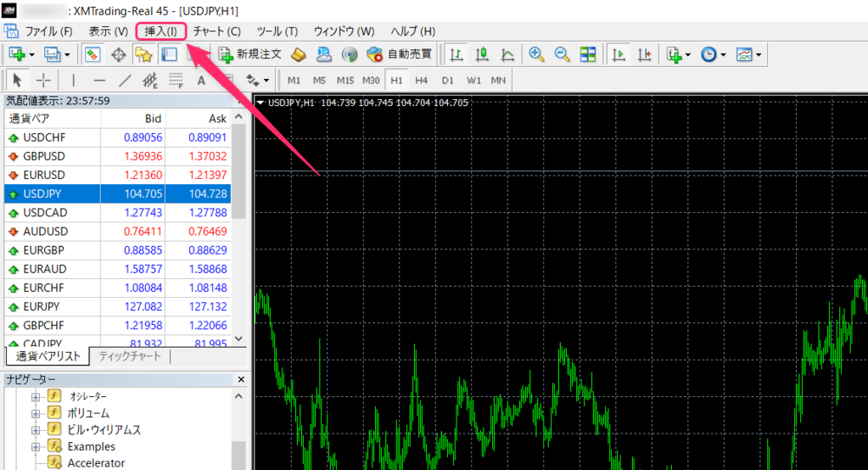Switch chart to candlestick type
The image size is (868, 470).
pos(482,55)
